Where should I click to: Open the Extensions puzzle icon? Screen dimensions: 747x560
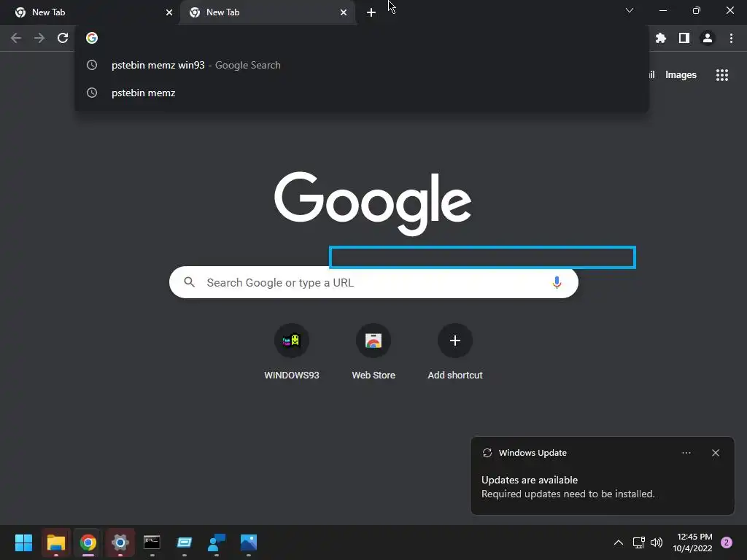[x=661, y=38]
